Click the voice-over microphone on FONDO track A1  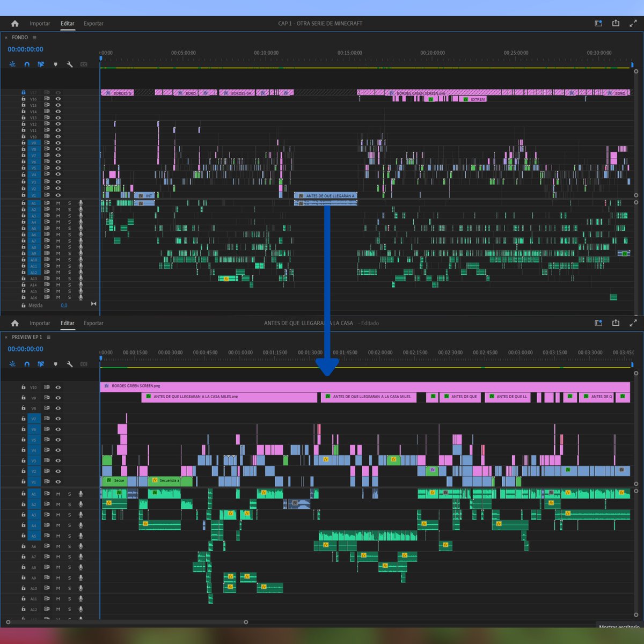(x=80, y=203)
